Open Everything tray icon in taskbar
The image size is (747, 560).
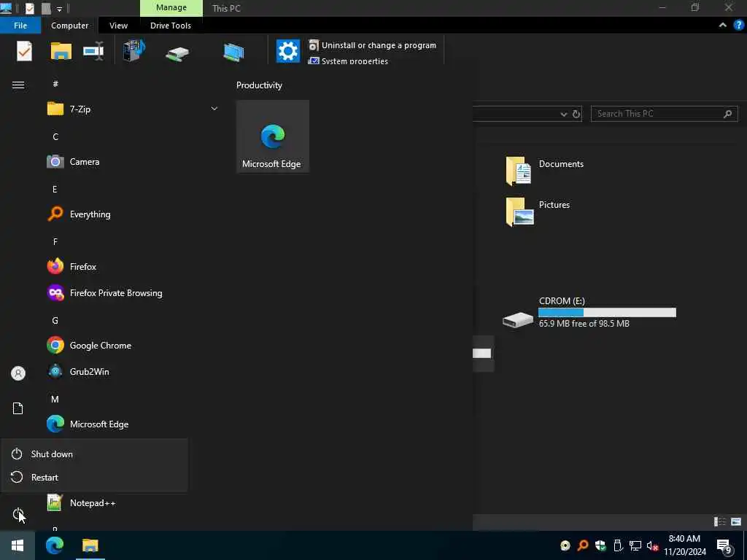point(583,545)
